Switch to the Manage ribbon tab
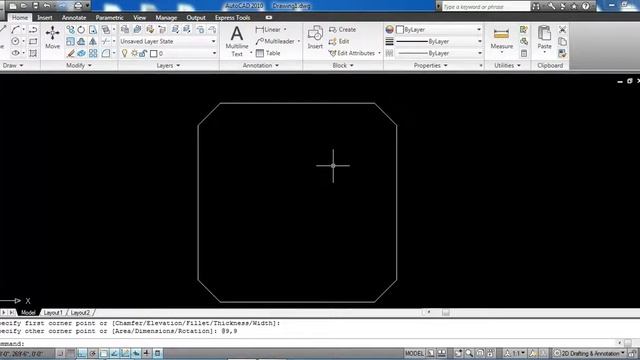Screen dimensions: 640x360 [x=166, y=18]
